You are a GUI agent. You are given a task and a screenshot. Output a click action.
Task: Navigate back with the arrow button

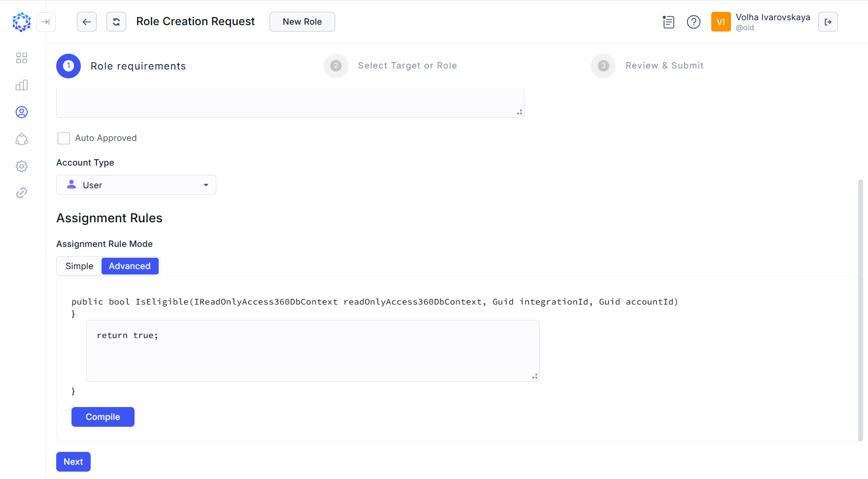click(x=87, y=22)
